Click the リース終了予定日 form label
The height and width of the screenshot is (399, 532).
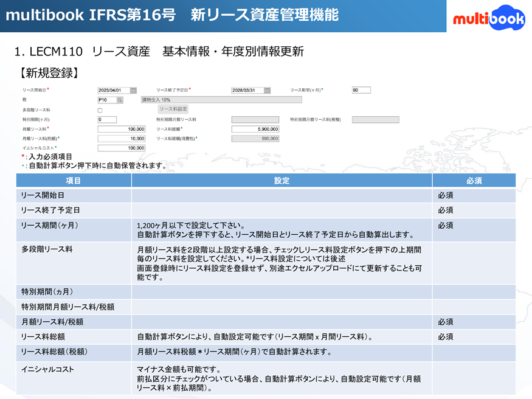point(172,90)
